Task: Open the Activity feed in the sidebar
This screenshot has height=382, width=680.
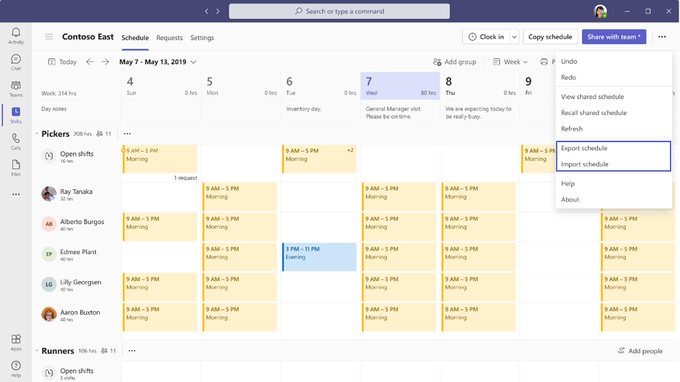Action: tap(16, 36)
